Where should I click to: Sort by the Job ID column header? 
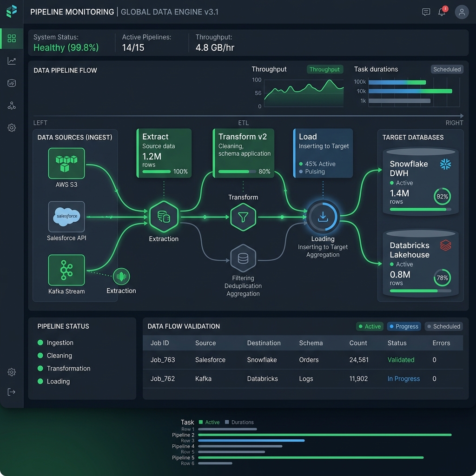point(160,343)
